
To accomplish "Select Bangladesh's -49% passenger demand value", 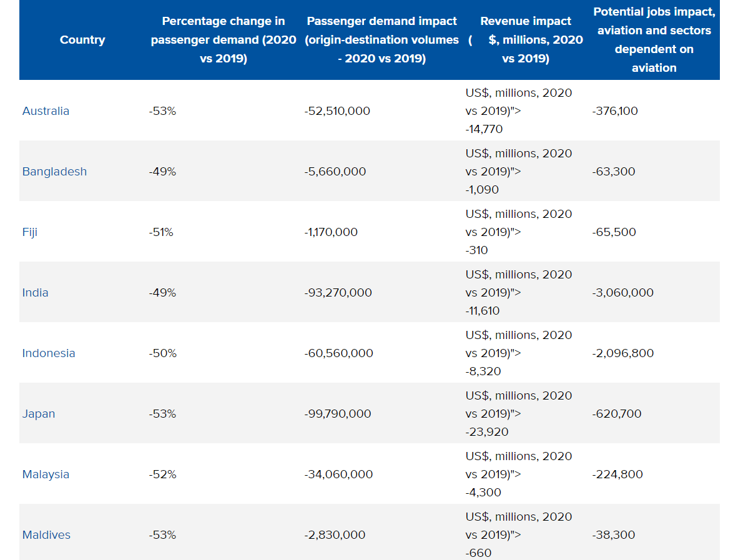I will (162, 172).
